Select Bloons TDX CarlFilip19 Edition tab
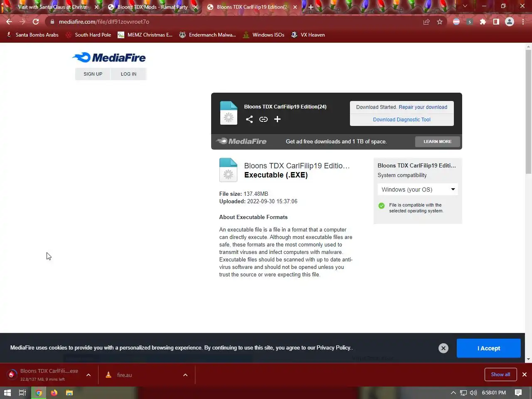The image size is (532, 399). pyautogui.click(x=252, y=7)
